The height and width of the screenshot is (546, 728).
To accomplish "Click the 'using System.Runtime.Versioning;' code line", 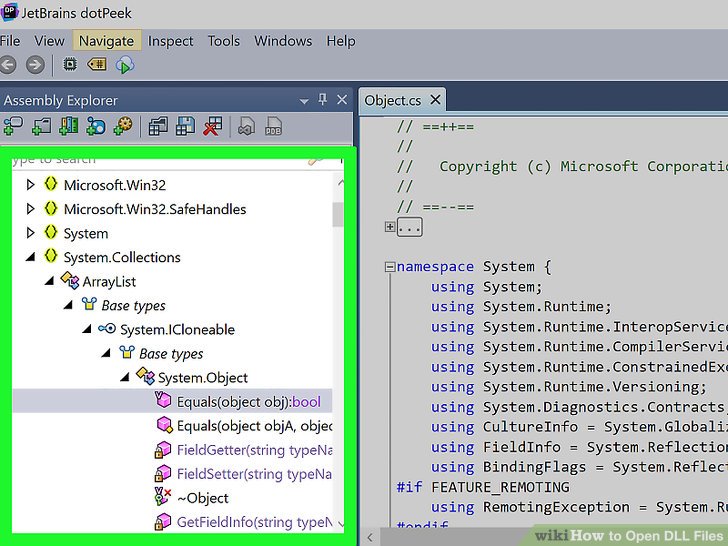I will (x=569, y=387).
